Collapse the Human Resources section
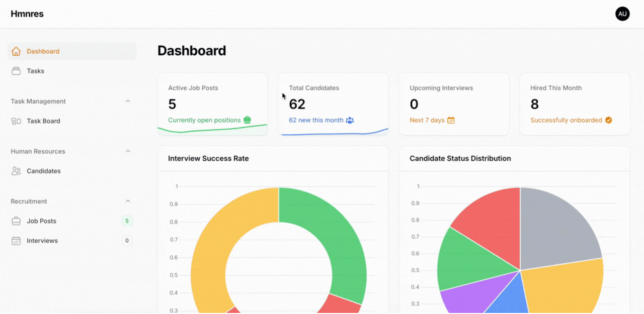 (128, 151)
